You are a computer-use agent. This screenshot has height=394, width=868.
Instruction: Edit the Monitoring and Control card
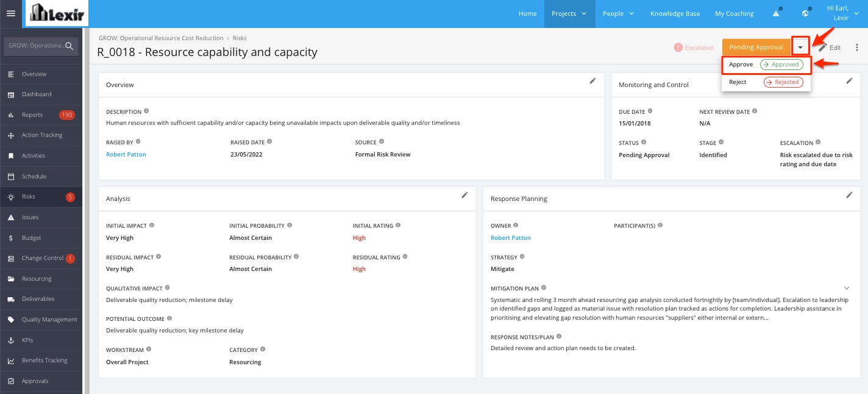click(850, 81)
